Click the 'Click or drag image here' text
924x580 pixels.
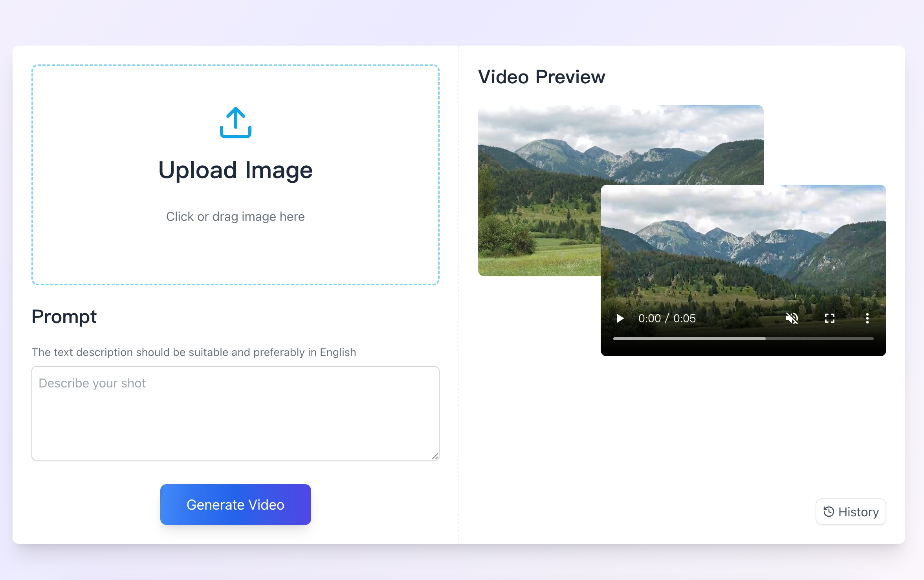click(235, 217)
